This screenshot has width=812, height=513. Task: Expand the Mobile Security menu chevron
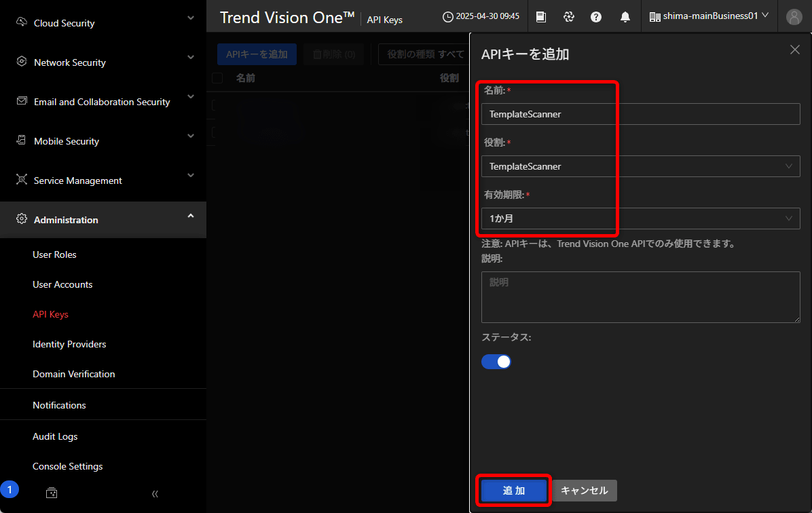click(x=191, y=136)
